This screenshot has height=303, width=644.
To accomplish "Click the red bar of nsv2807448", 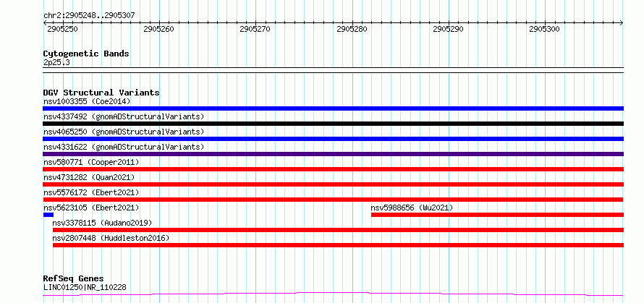I will click(x=338, y=245).
